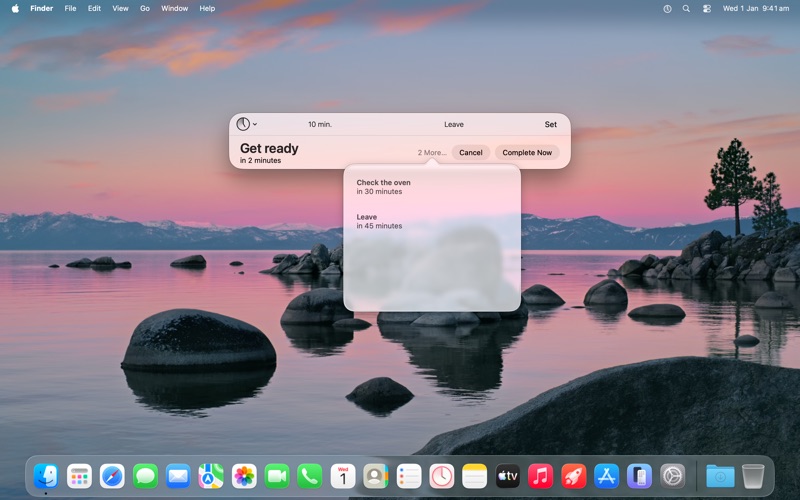Open iPhone Mirroring from the Dock
This screenshot has height=500, width=800.
639,476
